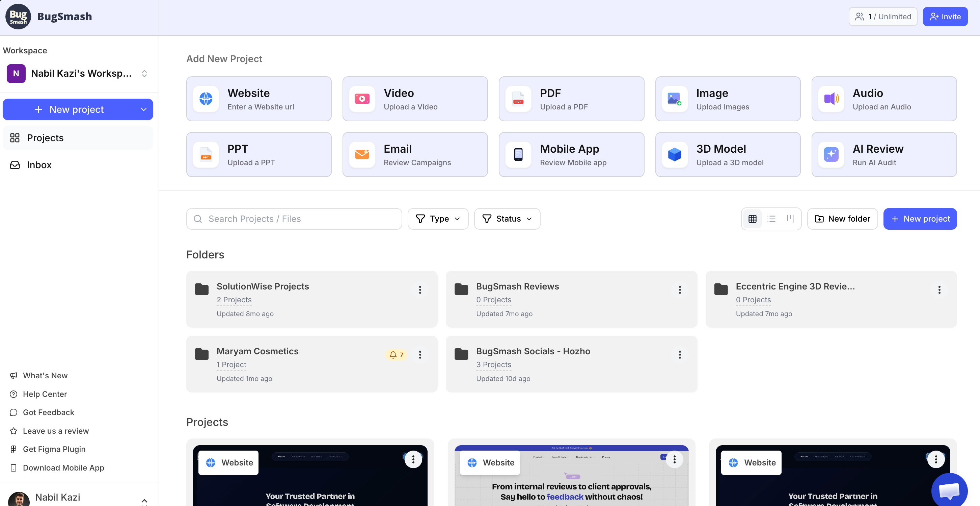
Task: Open the SolutionWise Projects folder
Action: pos(312,299)
